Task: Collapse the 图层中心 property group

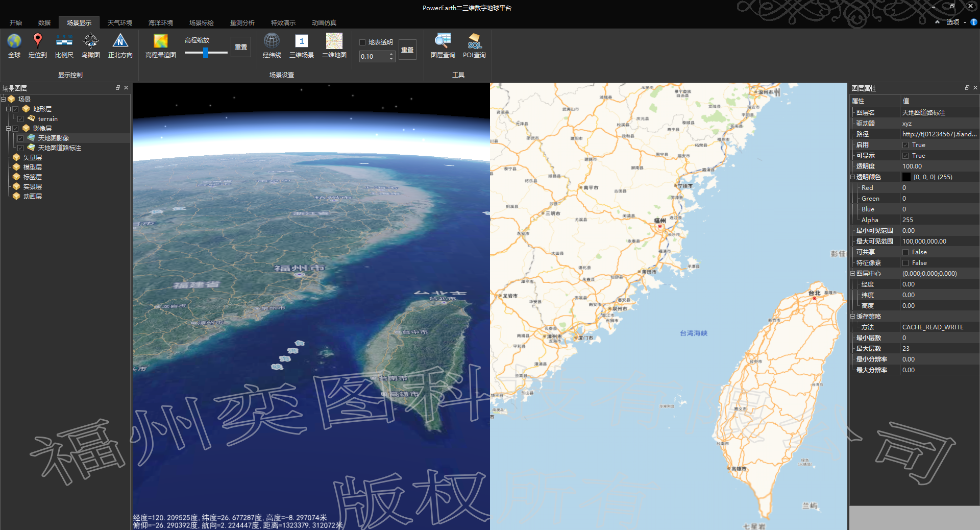Action: (853, 274)
